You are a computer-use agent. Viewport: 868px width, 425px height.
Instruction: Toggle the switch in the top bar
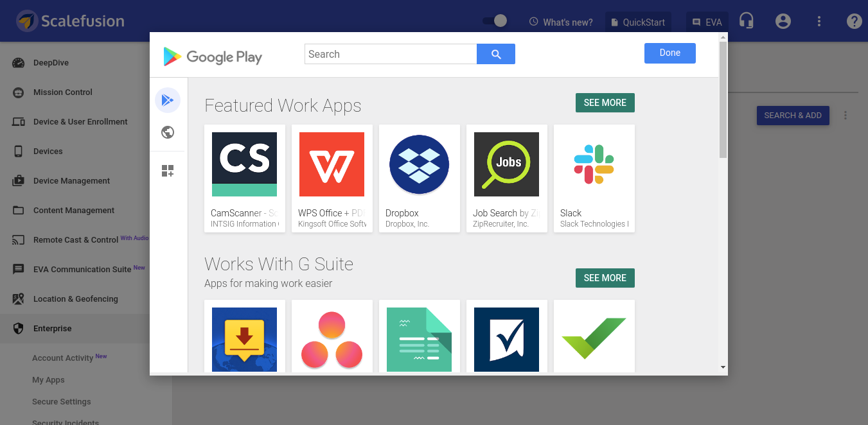(495, 21)
